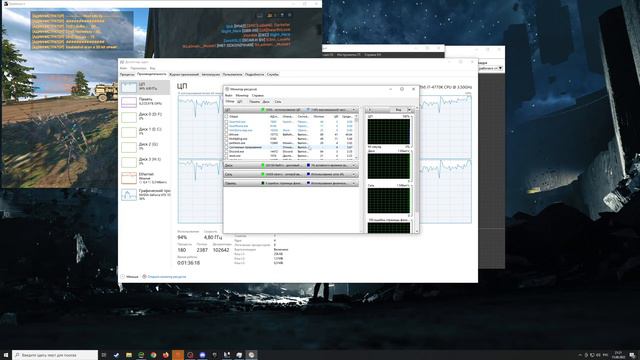
Task: Click Меньше to collapse Task Manager details
Action: (x=129, y=276)
